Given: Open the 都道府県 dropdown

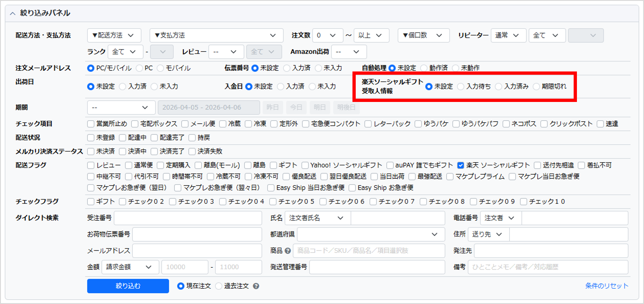Looking at the screenshot, I should pos(370,234).
